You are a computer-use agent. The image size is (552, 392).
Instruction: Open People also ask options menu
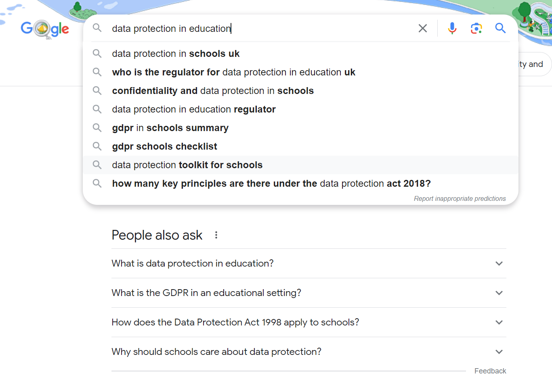[x=216, y=235]
